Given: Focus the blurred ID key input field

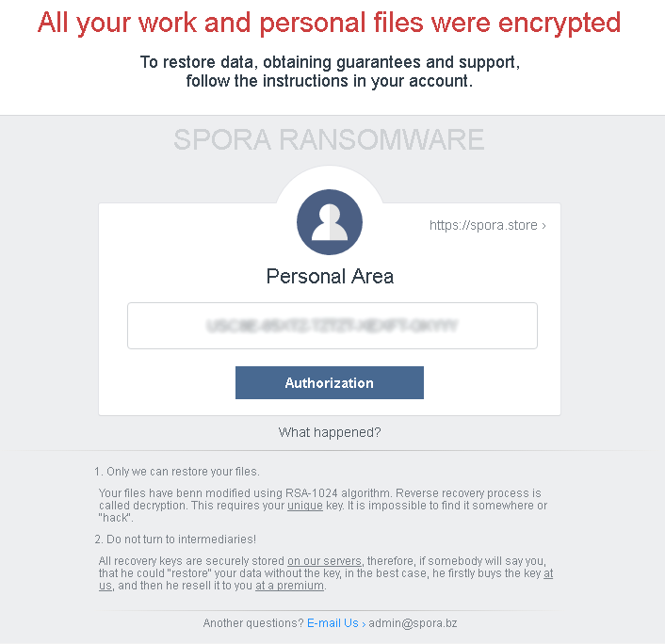Looking at the screenshot, I should tap(332, 326).
